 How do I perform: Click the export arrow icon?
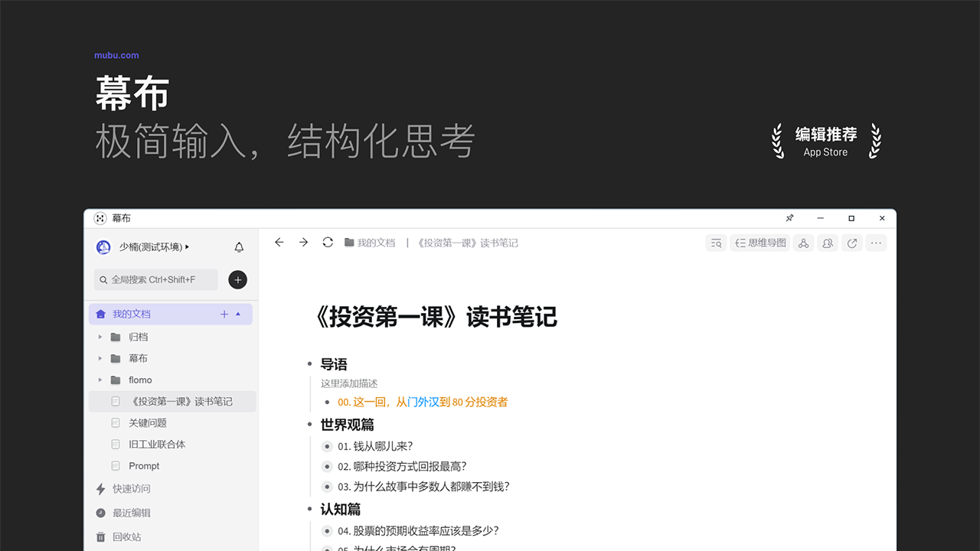[852, 243]
